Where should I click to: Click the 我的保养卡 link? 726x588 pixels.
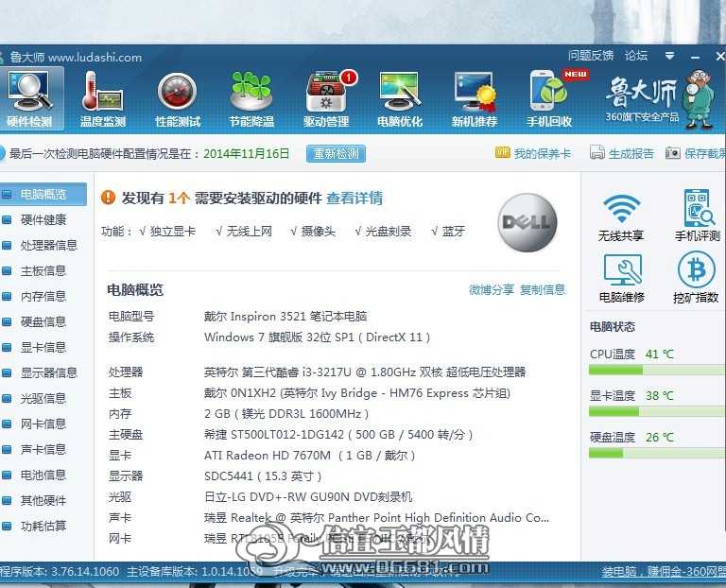click(x=543, y=153)
